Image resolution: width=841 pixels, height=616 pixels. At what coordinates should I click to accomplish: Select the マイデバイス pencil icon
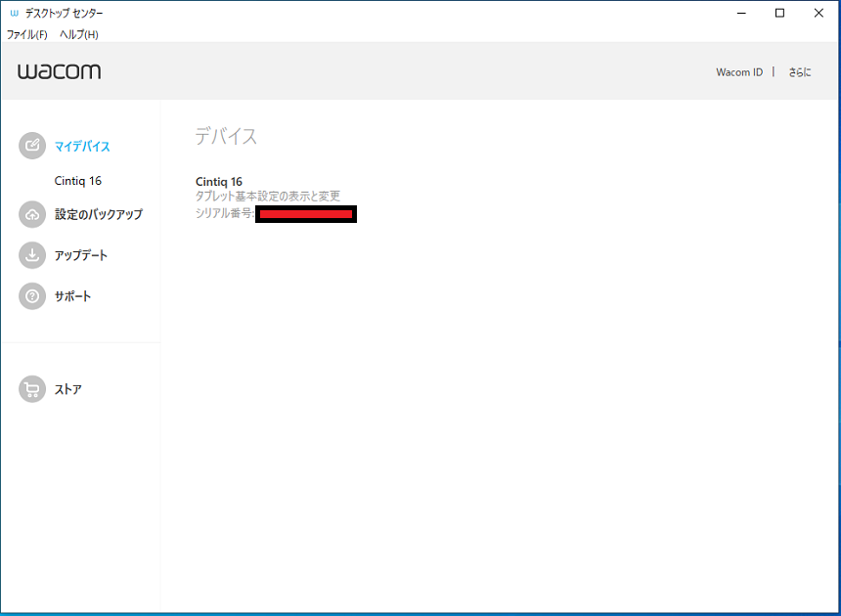(31, 145)
